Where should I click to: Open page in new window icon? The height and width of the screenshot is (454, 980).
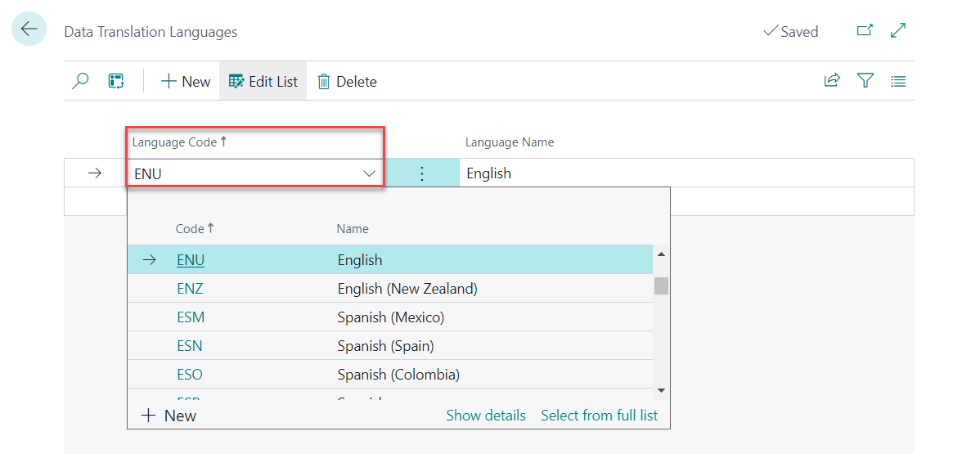pos(865,31)
